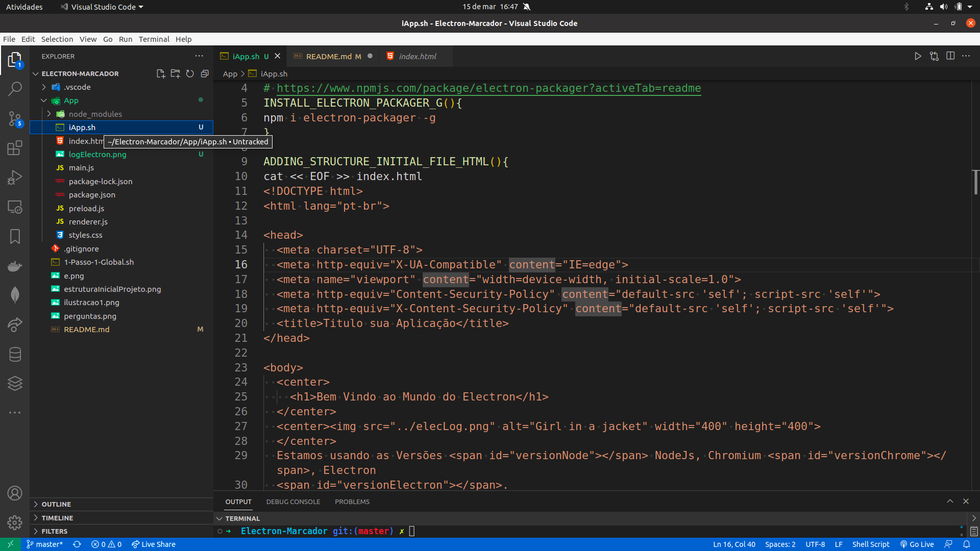Click the Split Editor icon in toolbar
The image size is (980, 551).
(951, 56)
